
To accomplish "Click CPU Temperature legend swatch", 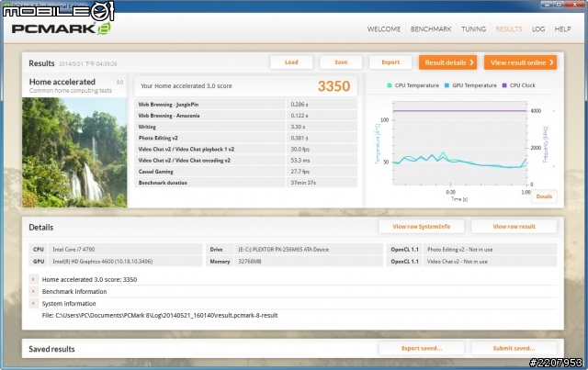I will point(390,85).
